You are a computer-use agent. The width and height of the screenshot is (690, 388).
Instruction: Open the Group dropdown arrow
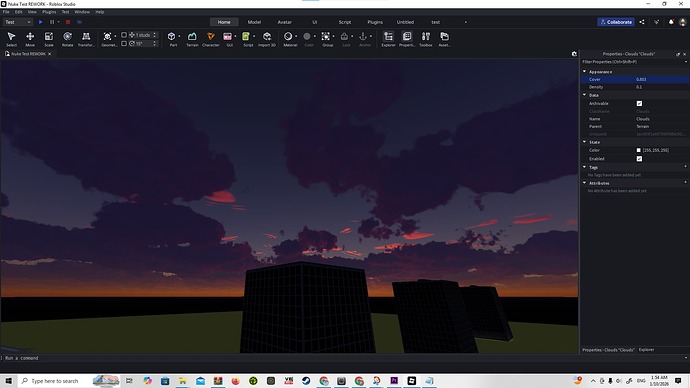tap(334, 37)
